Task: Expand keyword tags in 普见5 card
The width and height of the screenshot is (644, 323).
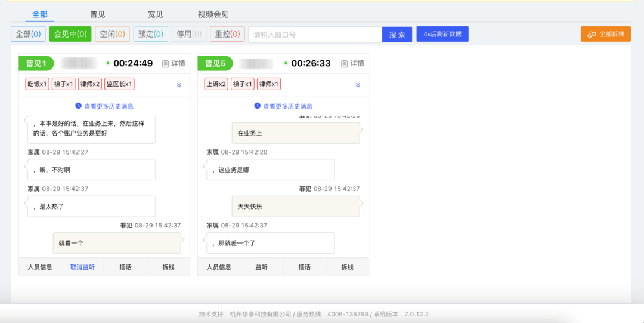Action: click(x=358, y=85)
